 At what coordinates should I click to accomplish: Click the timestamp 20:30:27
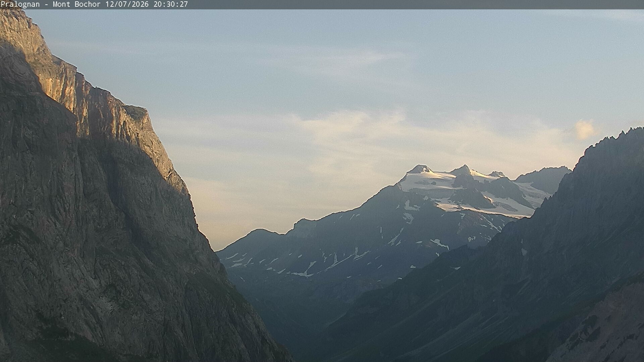click(171, 4)
